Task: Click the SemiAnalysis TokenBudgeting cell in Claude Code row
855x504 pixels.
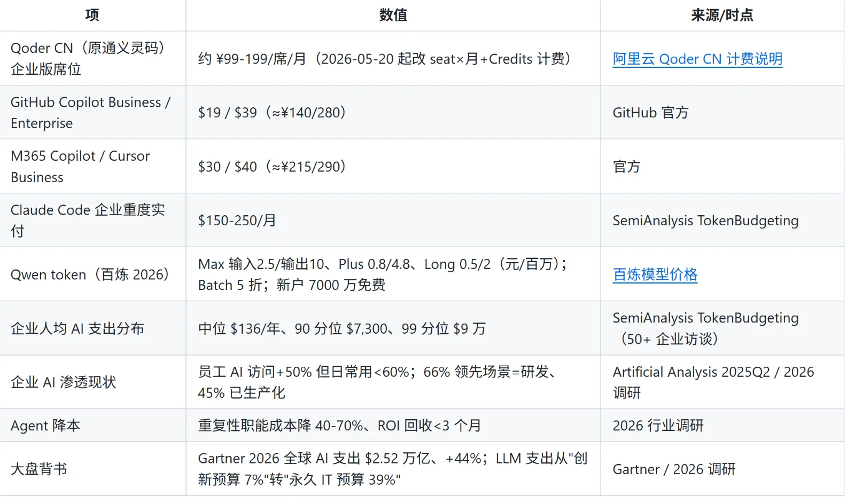Action: [722, 220]
